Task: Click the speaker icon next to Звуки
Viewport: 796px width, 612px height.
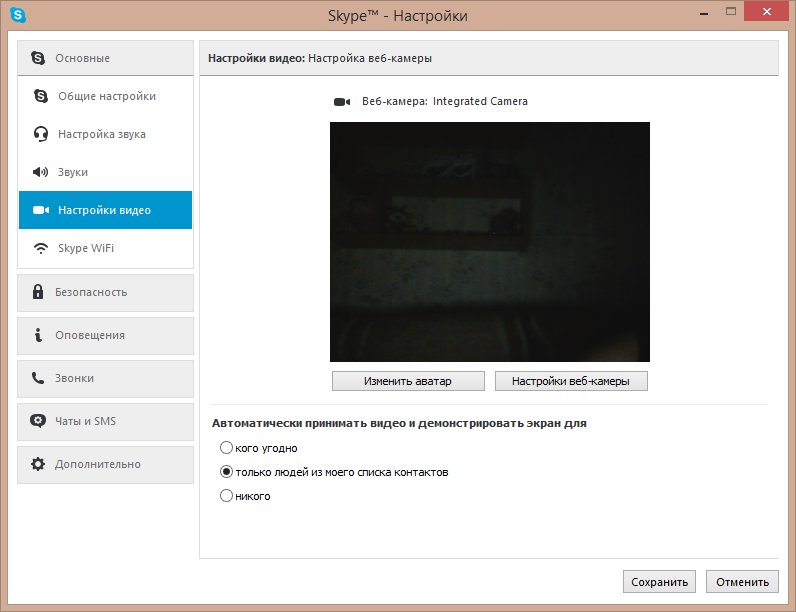Action: coord(41,172)
